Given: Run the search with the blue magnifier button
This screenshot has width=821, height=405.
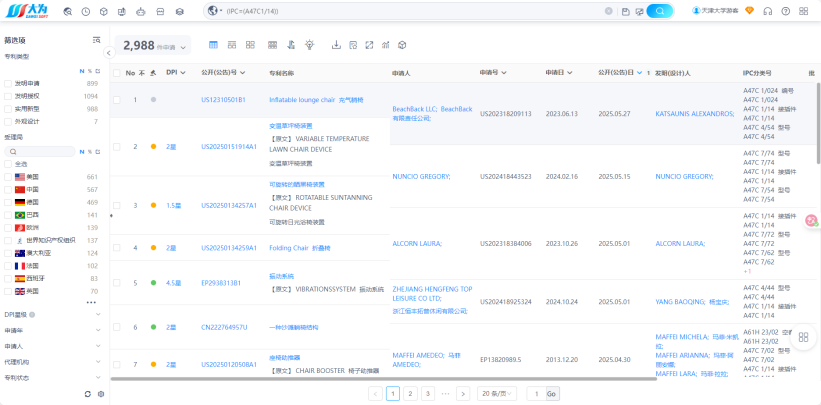Looking at the screenshot, I should tap(660, 11).
